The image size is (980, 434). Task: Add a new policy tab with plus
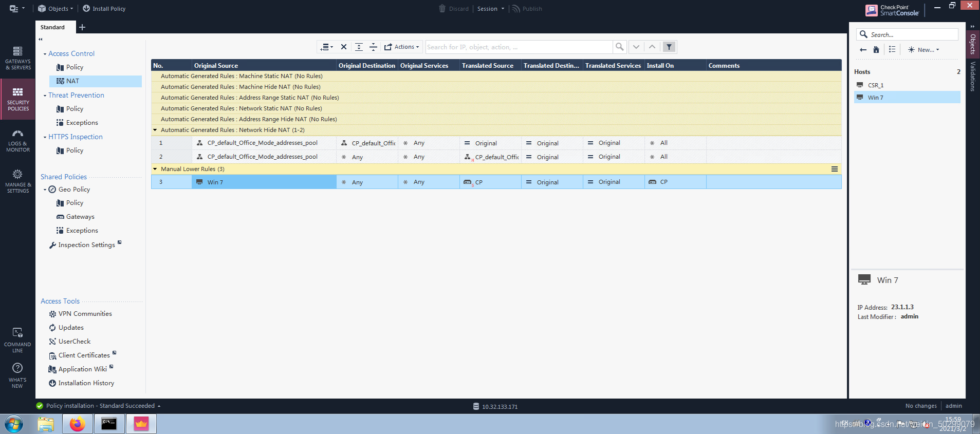82,27
